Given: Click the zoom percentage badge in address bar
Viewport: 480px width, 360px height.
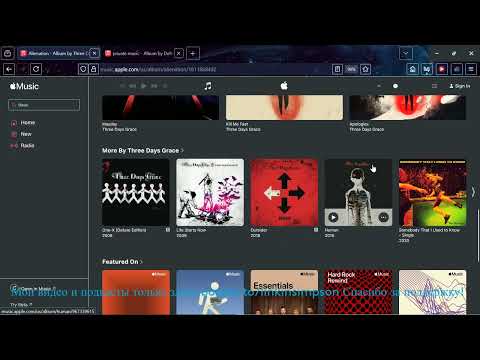Looking at the screenshot, I should (x=351, y=69).
